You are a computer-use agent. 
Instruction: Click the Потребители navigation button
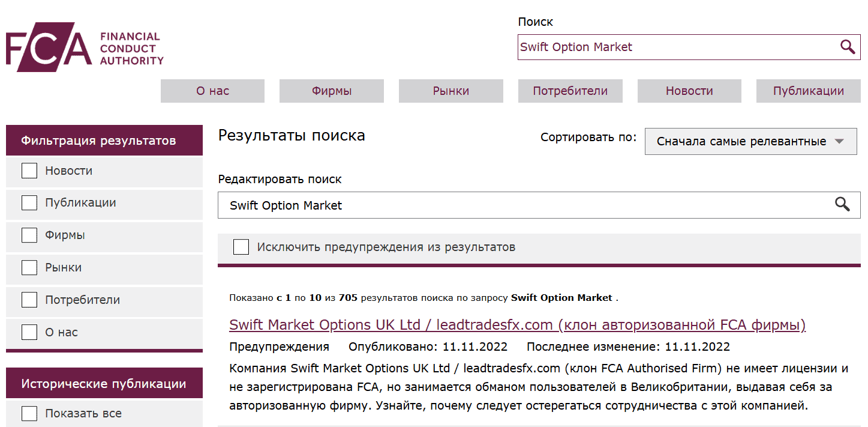tap(570, 91)
